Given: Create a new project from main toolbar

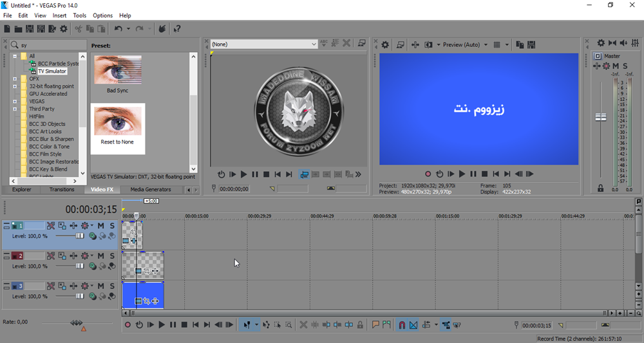Looking at the screenshot, I should (x=7, y=29).
